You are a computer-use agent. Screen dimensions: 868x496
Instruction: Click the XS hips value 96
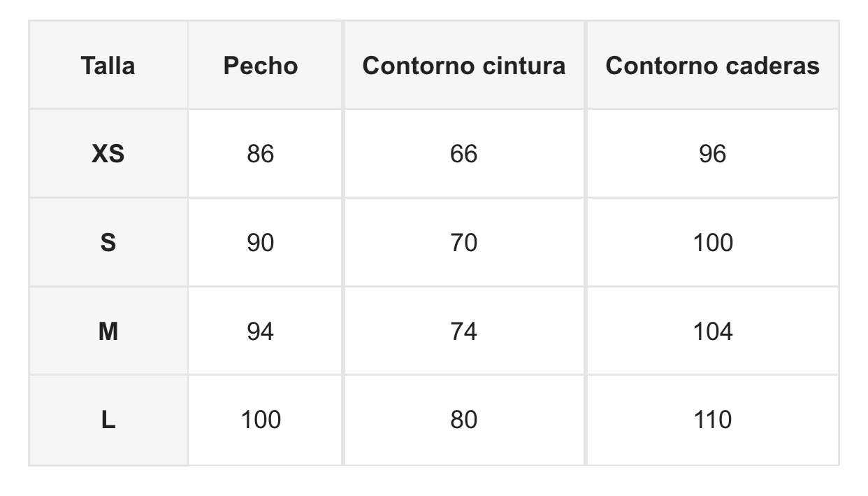(x=712, y=154)
